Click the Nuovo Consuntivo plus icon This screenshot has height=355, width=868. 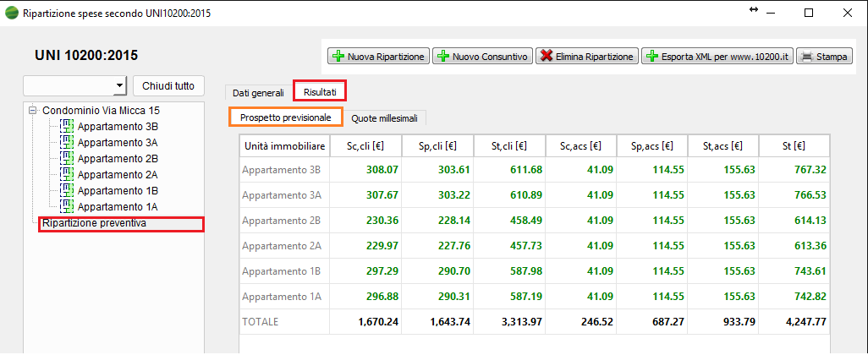[x=442, y=57]
